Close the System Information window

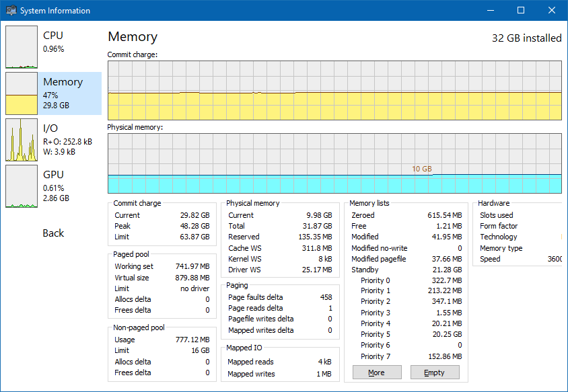pyautogui.click(x=552, y=10)
